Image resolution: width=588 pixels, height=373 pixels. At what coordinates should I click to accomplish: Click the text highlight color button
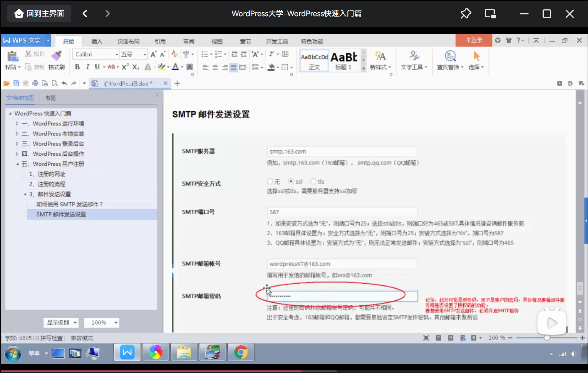pyautogui.click(x=161, y=67)
